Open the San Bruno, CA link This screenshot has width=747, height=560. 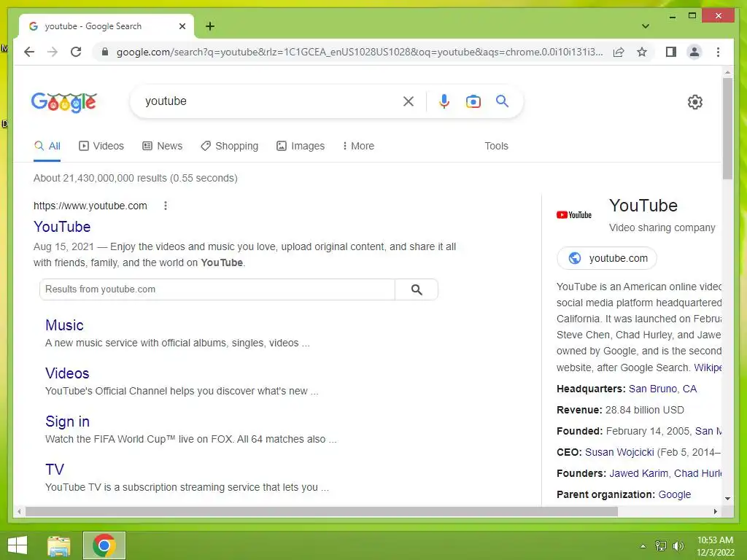point(662,389)
